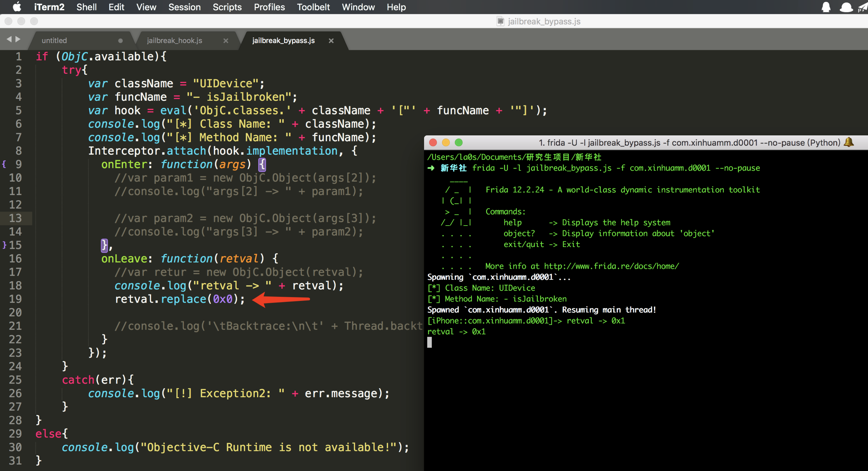The image size is (868, 471).
Task: Click the terminal bell notification icon
Action: [x=849, y=142]
